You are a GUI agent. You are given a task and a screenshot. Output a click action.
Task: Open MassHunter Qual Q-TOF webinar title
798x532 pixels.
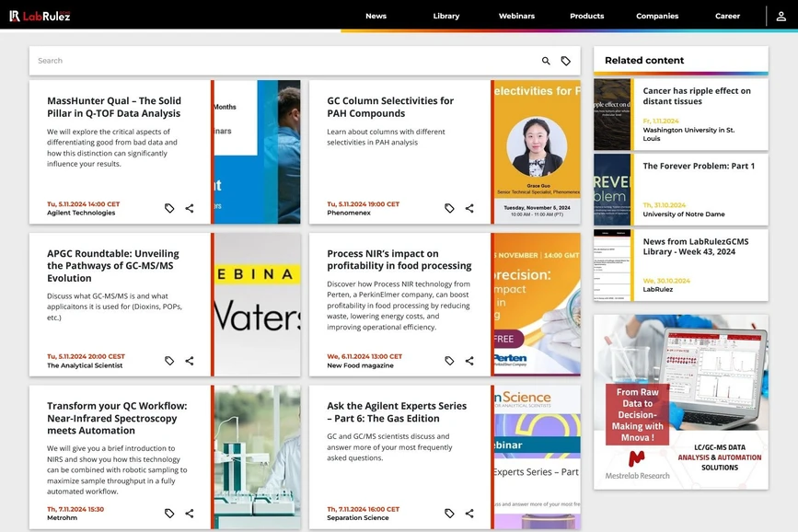tap(114, 107)
